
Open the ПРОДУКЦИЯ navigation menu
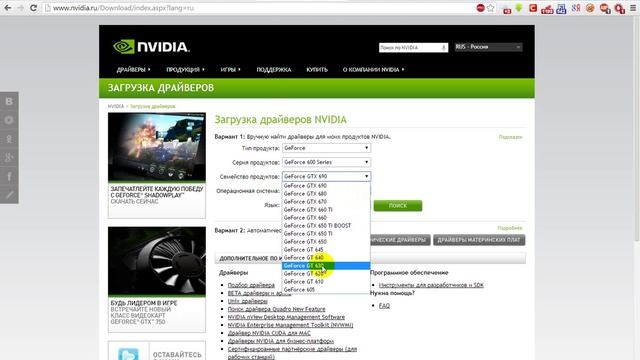pyautogui.click(x=185, y=70)
